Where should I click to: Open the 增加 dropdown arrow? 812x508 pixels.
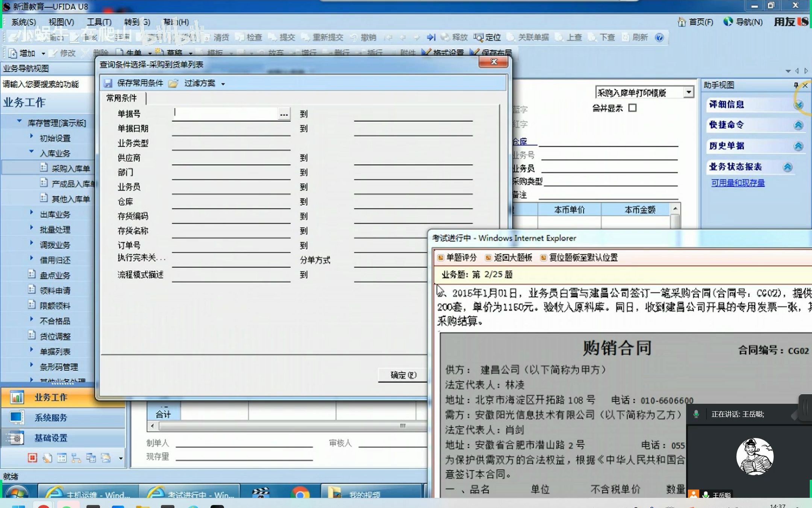[x=43, y=54]
